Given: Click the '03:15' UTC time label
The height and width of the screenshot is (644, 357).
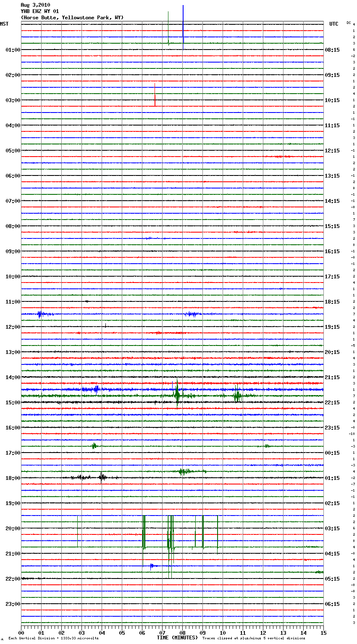Looking at the screenshot, I should click(x=332, y=529).
